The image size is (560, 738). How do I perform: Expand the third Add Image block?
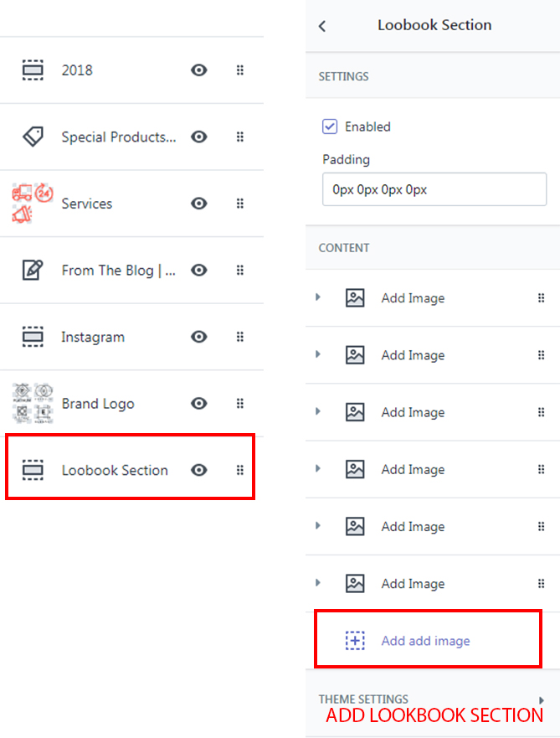click(x=318, y=411)
